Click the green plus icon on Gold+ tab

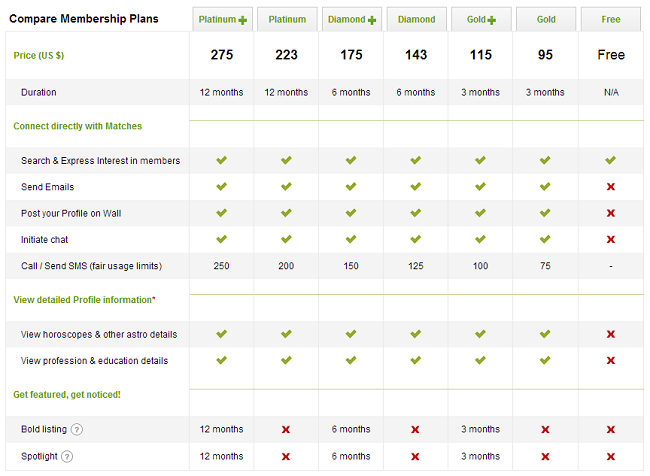pos(492,20)
